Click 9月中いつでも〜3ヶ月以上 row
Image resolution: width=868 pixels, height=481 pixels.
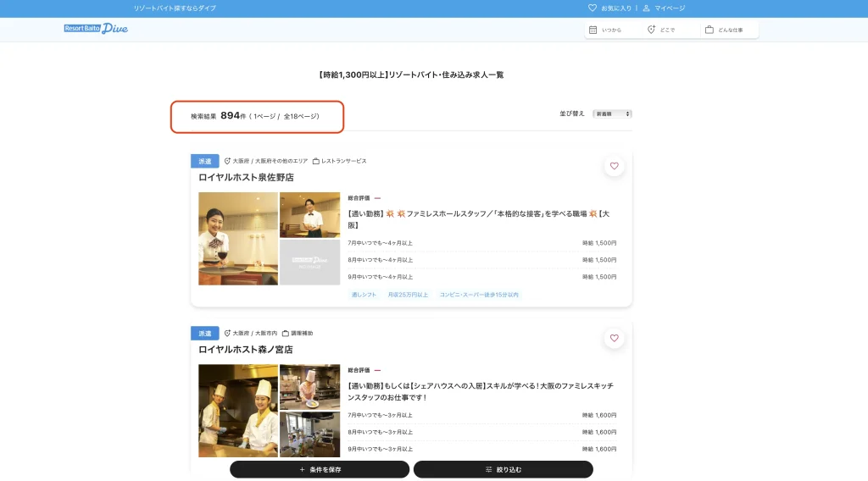pyautogui.click(x=481, y=449)
